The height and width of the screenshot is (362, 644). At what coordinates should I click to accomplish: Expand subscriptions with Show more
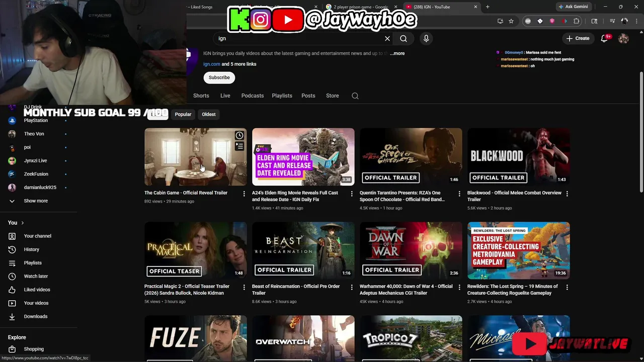(x=36, y=201)
